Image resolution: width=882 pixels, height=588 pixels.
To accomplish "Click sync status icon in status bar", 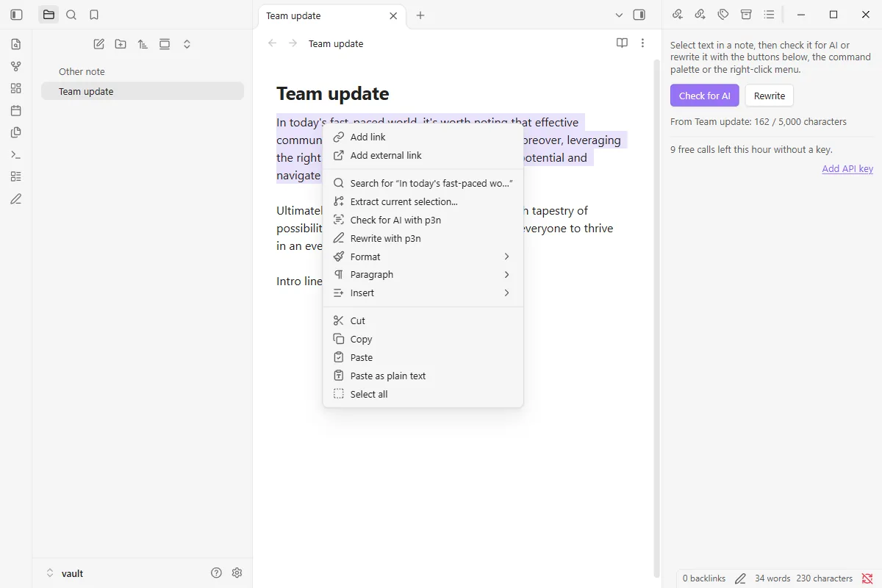I will [x=867, y=578].
